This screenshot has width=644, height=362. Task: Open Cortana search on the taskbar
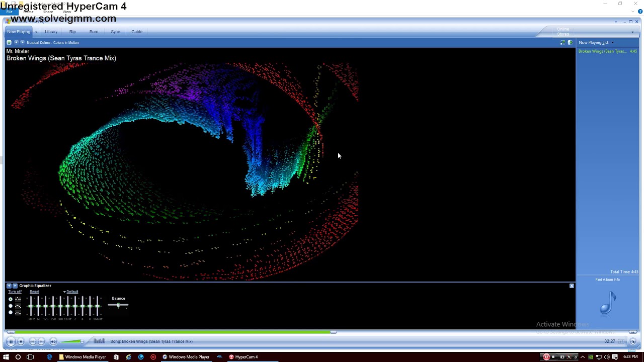(x=18, y=357)
